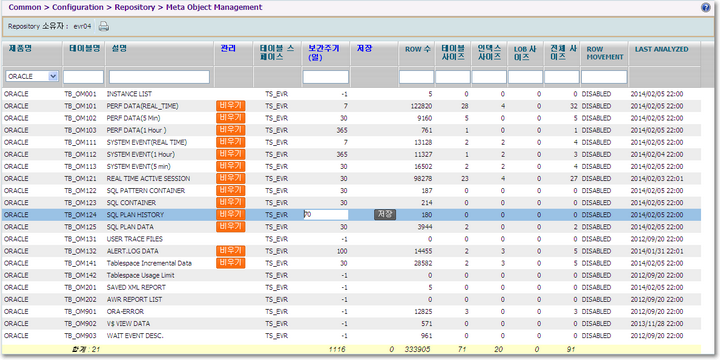Image resolution: width=720 pixels, height=360 pixels.
Task: Click retention value 100 for ALERT.LOG
Action: click(342, 251)
